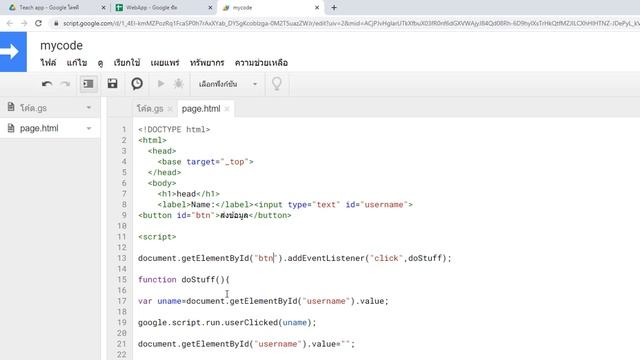Close the mycode browser tab
The width and height of the screenshot is (640, 360).
[x=317, y=7]
